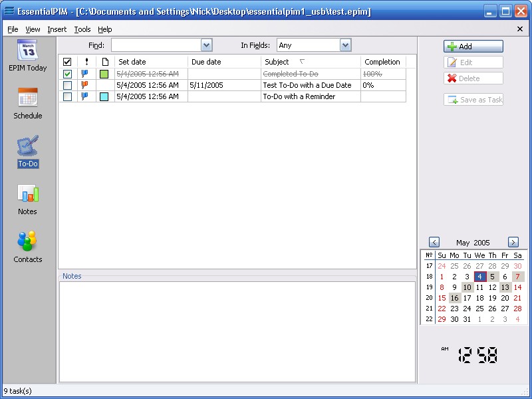Click the Save as Task button
Screen dimensions: 532x399
tap(473, 100)
